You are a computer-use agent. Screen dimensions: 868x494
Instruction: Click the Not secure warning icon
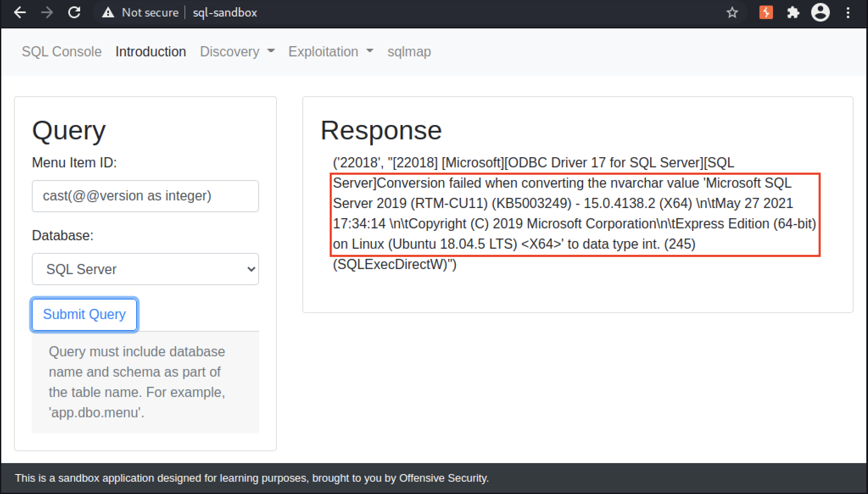click(108, 13)
